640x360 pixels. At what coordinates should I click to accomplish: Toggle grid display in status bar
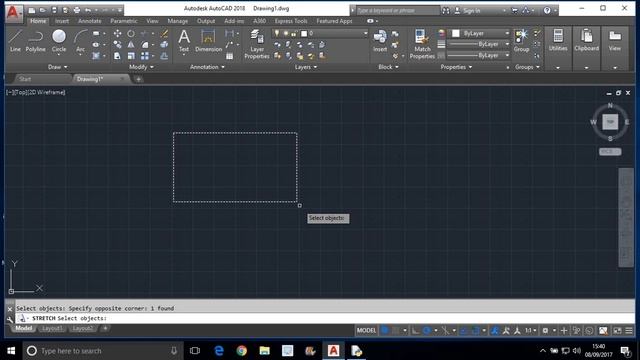pos(384,331)
